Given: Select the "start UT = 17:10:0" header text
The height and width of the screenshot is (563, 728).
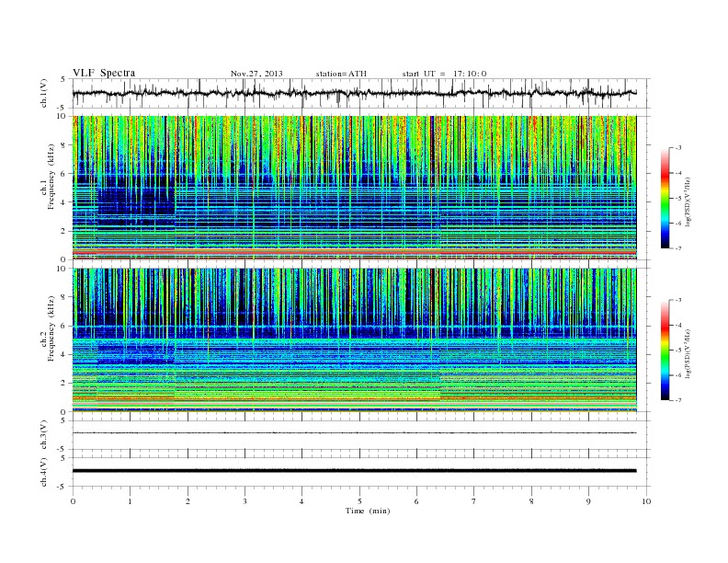Looking at the screenshot, I should [444, 74].
